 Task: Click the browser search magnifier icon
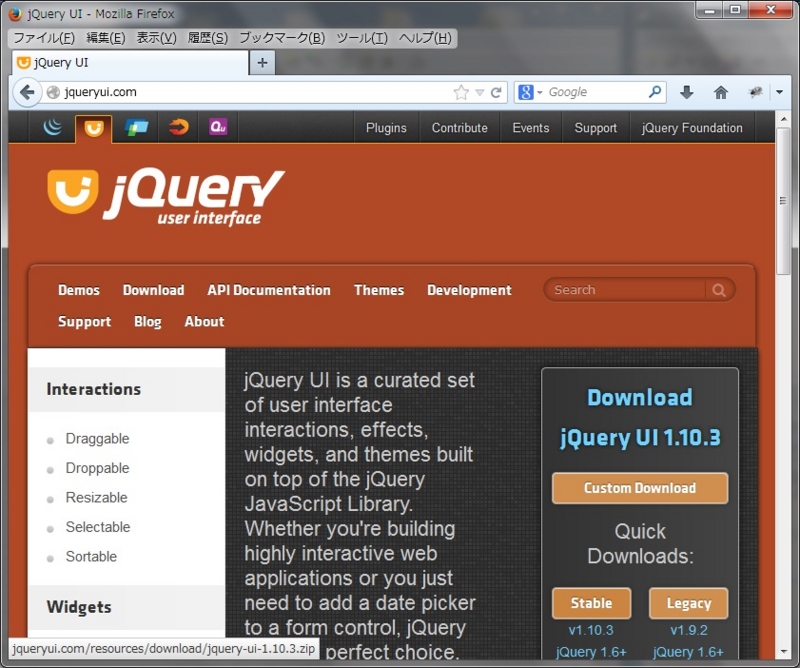655,92
